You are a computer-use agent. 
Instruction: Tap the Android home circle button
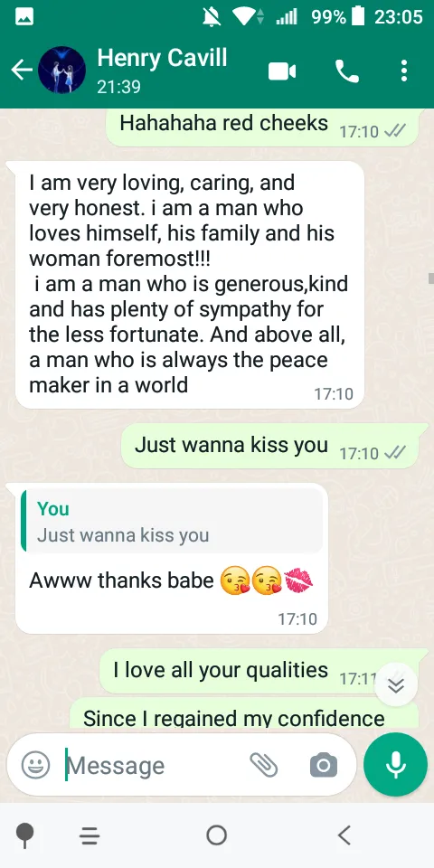click(x=216, y=835)
